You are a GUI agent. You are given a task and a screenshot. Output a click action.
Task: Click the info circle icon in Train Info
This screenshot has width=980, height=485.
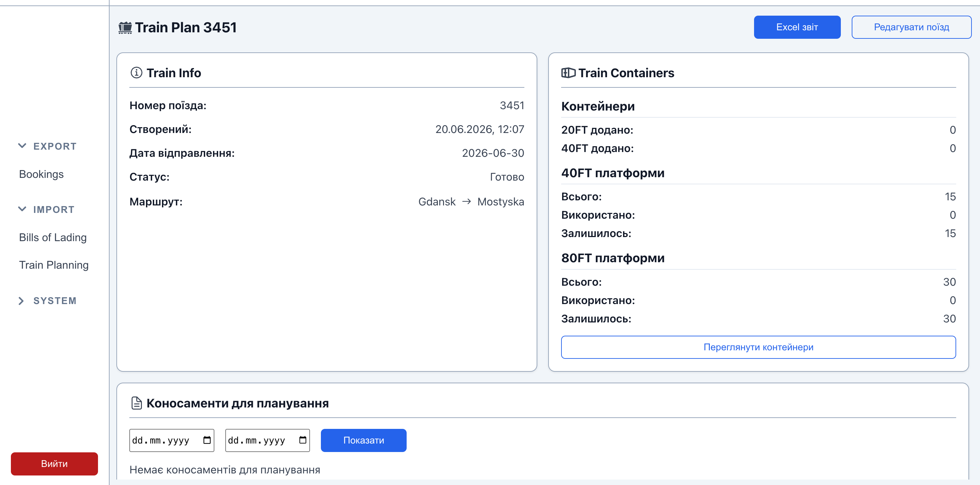136,73
